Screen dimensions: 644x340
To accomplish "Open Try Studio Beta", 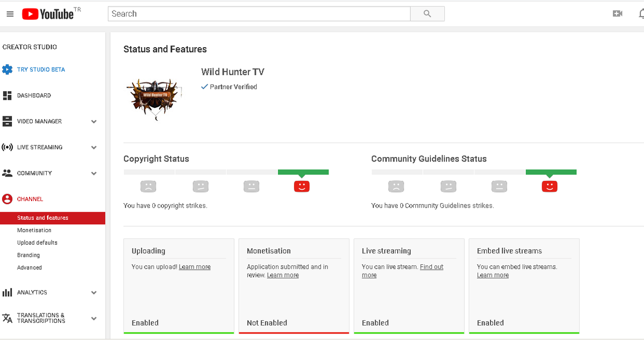I will pyautogui.click(x=41, y=70).
